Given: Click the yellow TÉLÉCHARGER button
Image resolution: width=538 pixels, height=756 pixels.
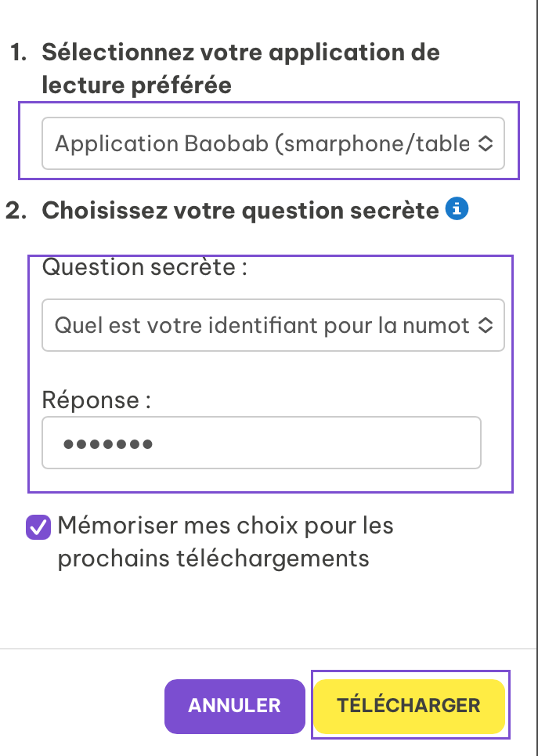Looking at the screenshot, I should (x=410, y=707).
